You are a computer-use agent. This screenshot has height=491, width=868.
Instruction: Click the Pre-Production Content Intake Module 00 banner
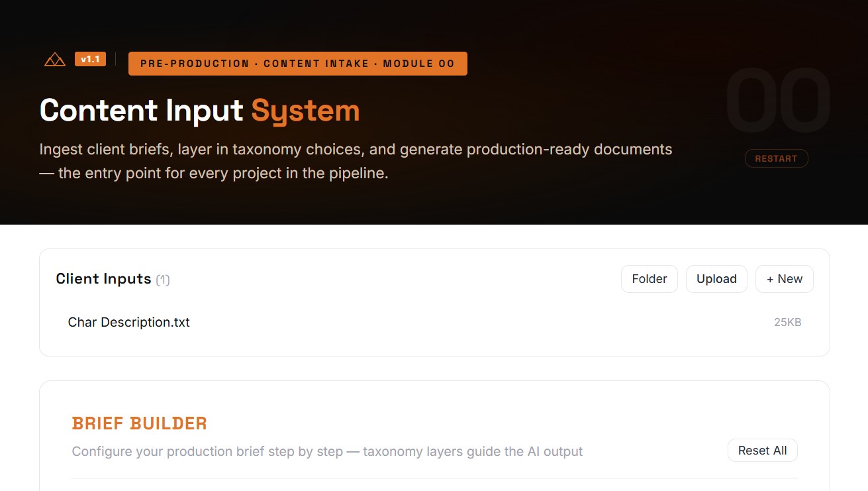[x=298, y=64]
